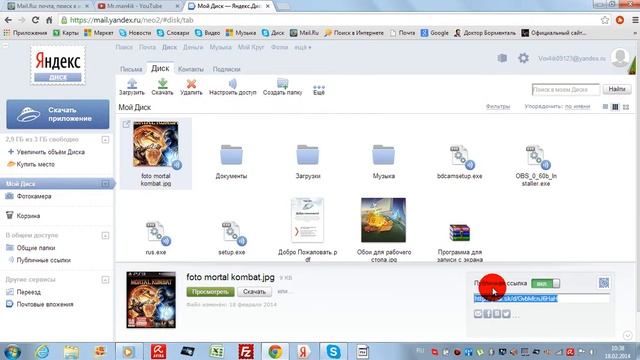
Task: Click the Купить место link
Action: [36, 164]
